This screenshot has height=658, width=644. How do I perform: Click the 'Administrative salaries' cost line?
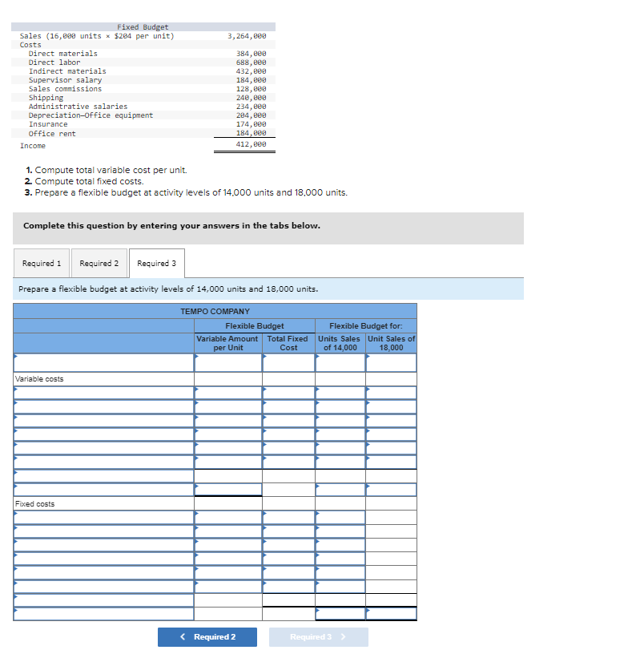[x=78, y=106]
